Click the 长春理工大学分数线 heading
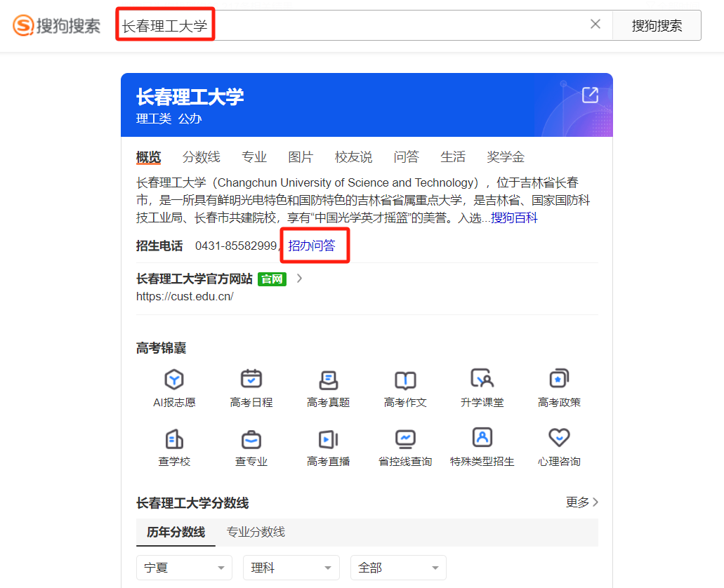Screen dimensions: 724x588 click(192, 502)
